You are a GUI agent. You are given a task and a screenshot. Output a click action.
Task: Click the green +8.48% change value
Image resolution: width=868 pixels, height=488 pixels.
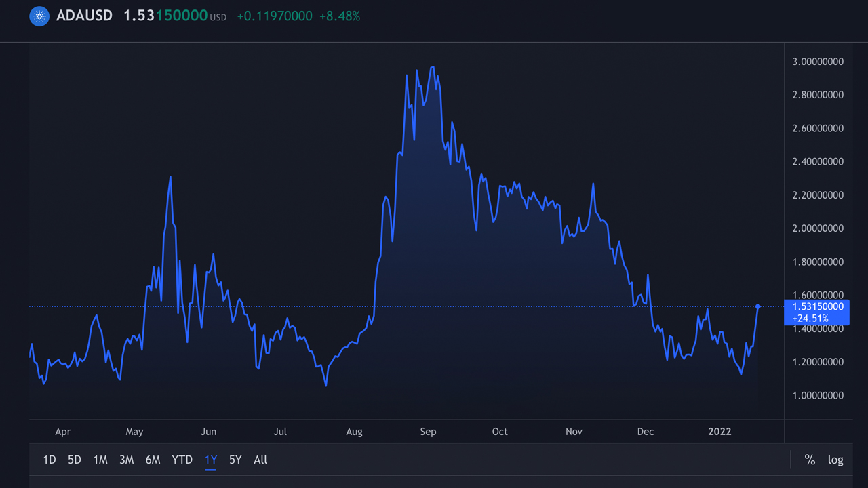click(340, 16)
